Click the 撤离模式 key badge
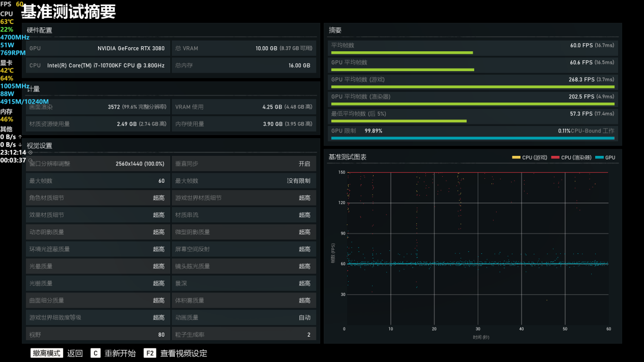 click(x=47, y=353)
